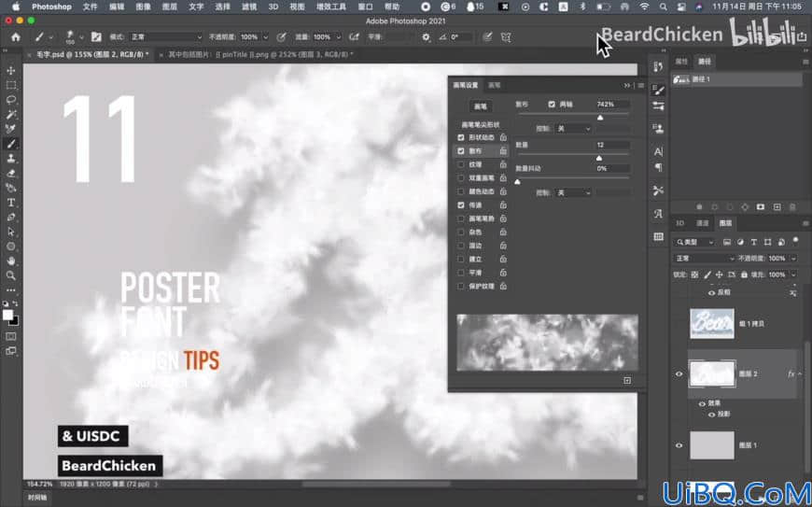This screenshot has width=812, height=507.
Task: Toggle 形状动态 checkbox in brush settings
Action: pos(461,138)
